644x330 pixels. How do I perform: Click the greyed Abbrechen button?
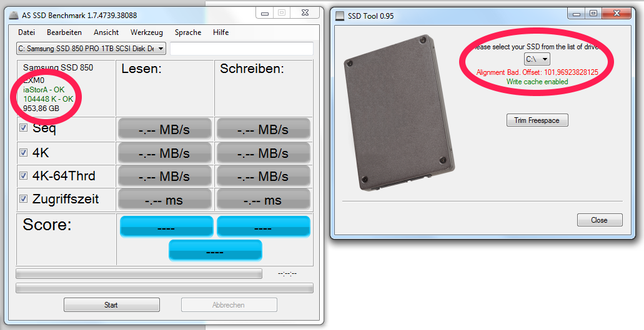[x=229, y=304]
